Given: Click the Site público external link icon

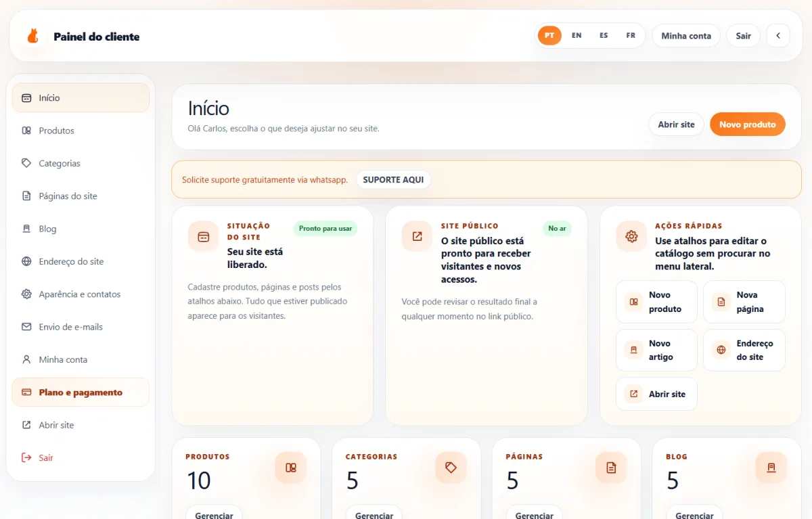Looking at the screenshot, I should [417, 237].
